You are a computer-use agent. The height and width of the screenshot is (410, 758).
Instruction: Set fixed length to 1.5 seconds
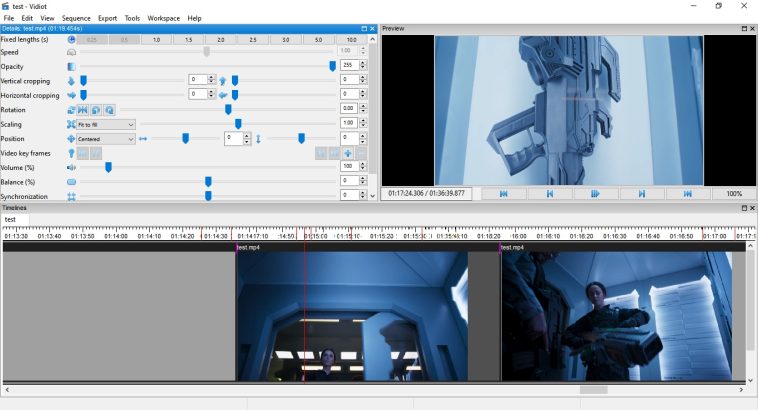point(189,40)
